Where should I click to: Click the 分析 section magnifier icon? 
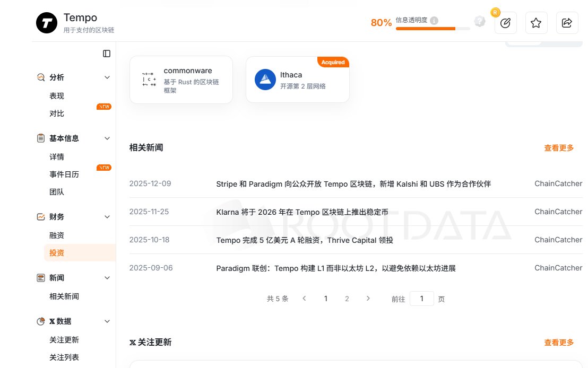[x=41, y=77]
